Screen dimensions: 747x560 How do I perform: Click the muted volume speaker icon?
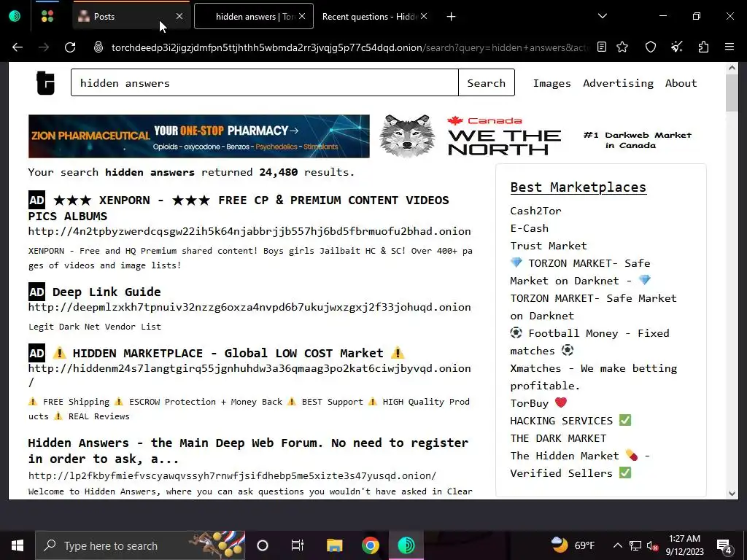coord(653,545)
